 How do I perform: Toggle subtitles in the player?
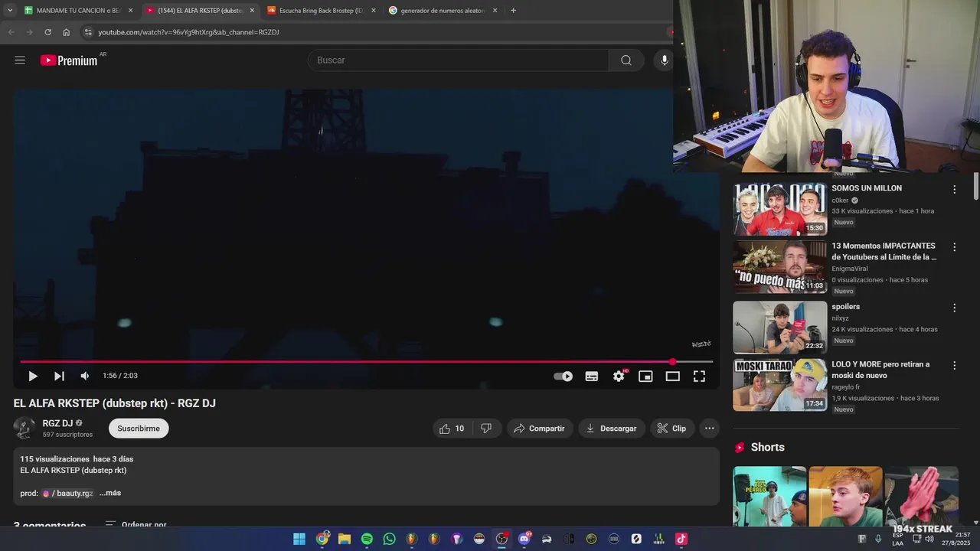592,377
